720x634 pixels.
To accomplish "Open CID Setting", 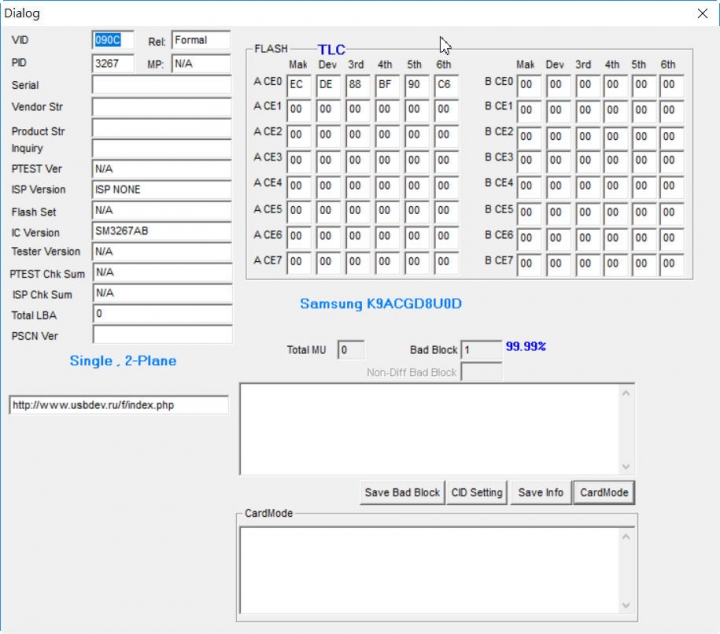I will (x=477, y=492).
